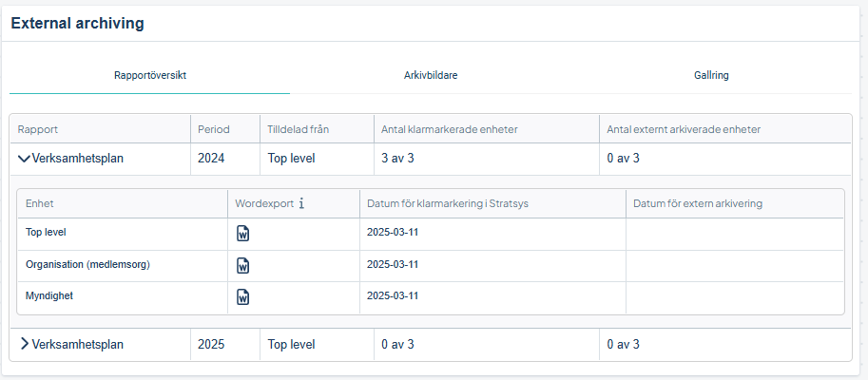Select the Myndighet unit row
Image resolution: width=868 pixels, height=380 pixels.
click(x=49, y=296)
